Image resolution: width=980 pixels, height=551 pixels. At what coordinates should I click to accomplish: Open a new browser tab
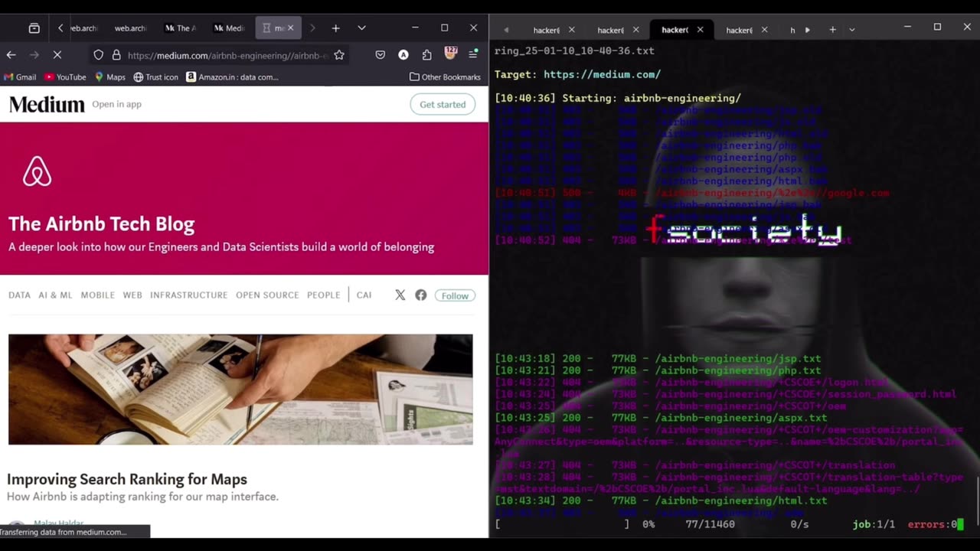coord(335,28)
